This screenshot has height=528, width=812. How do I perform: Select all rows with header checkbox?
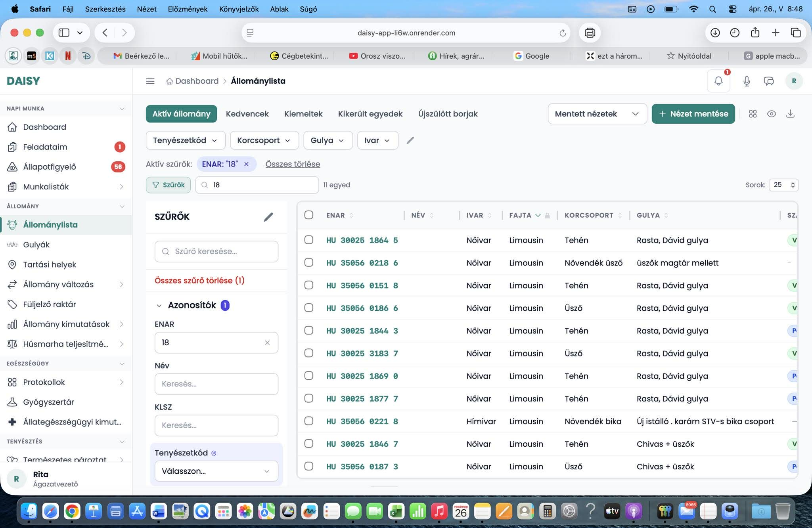tap(309, 215)
